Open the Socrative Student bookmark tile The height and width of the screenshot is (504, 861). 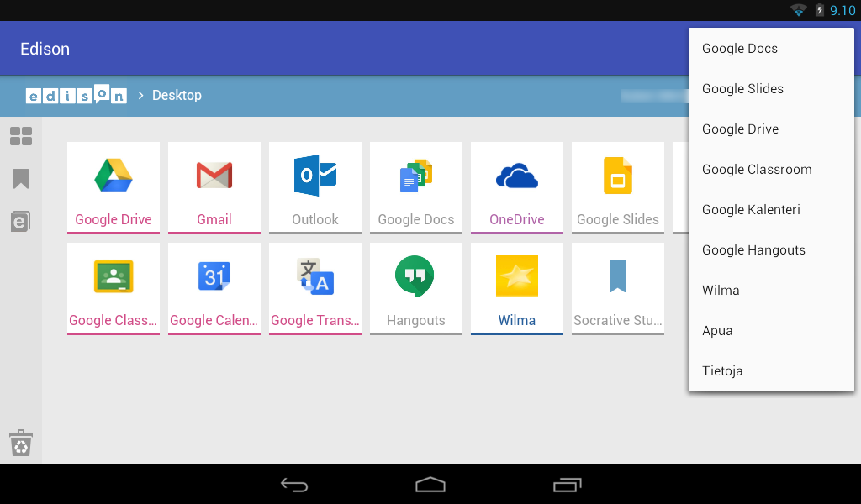pos(618,288)
